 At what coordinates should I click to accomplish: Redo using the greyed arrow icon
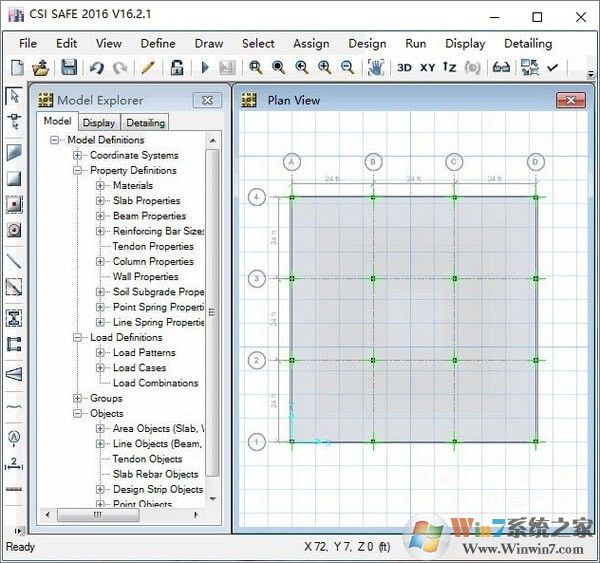(120, 68)
